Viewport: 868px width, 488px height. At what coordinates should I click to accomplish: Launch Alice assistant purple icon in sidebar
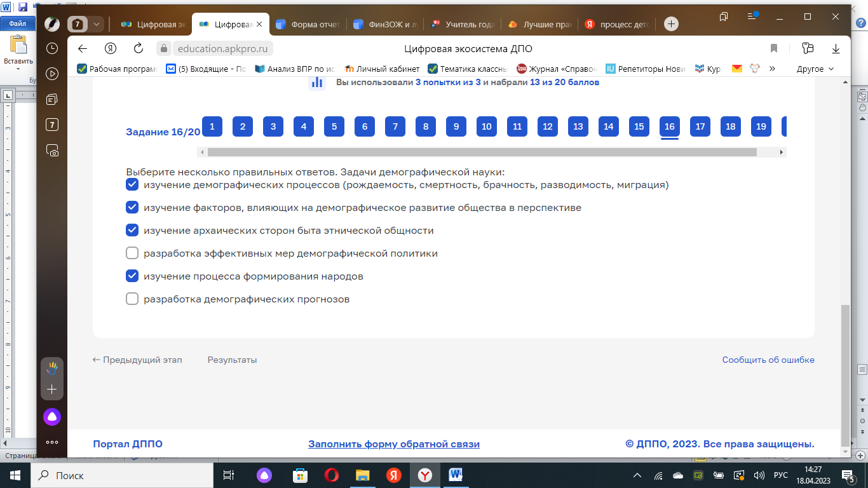click(52, 417)
